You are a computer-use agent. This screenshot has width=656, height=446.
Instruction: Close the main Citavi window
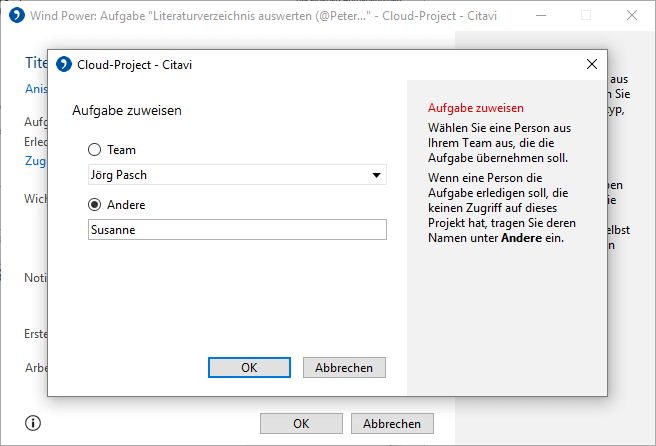(632, 15)
